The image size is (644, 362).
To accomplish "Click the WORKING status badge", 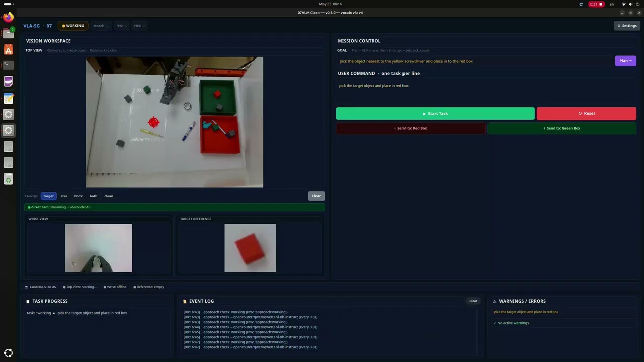I will click(x=73, y=26).
